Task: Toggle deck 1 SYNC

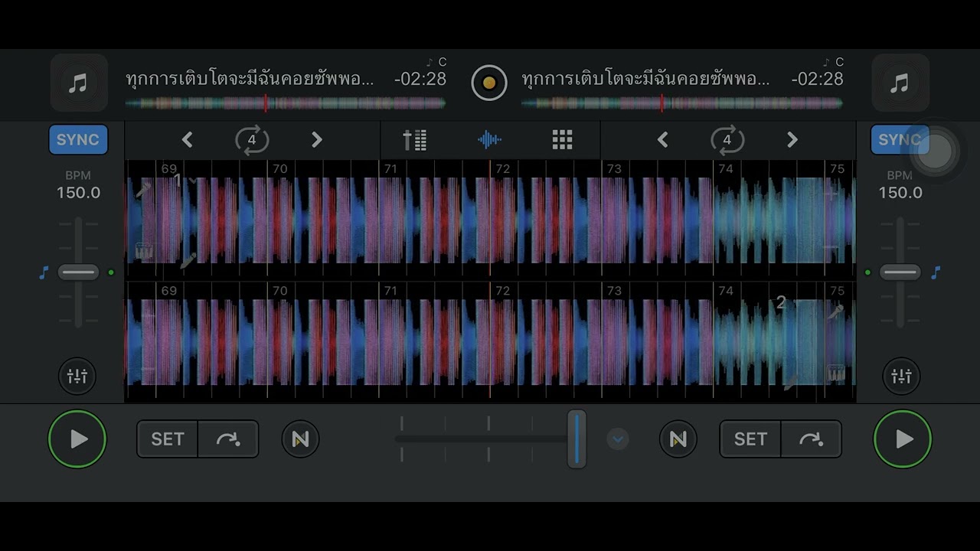Action: (78, 140)
